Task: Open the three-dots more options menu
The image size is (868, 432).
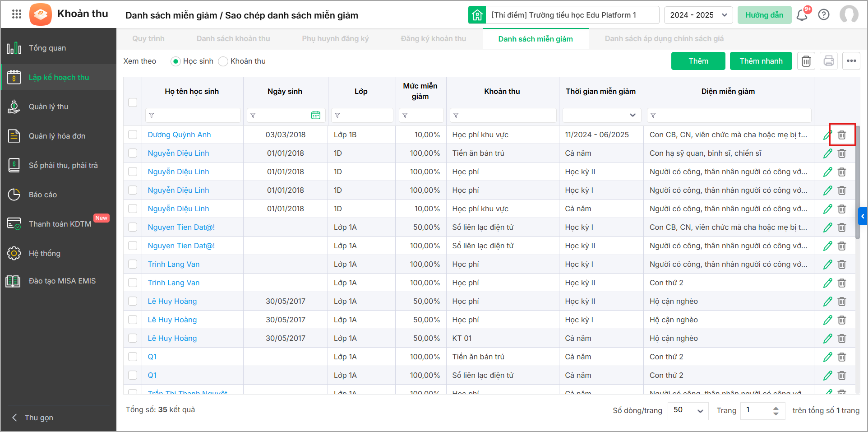Action: tap(851, 61)
